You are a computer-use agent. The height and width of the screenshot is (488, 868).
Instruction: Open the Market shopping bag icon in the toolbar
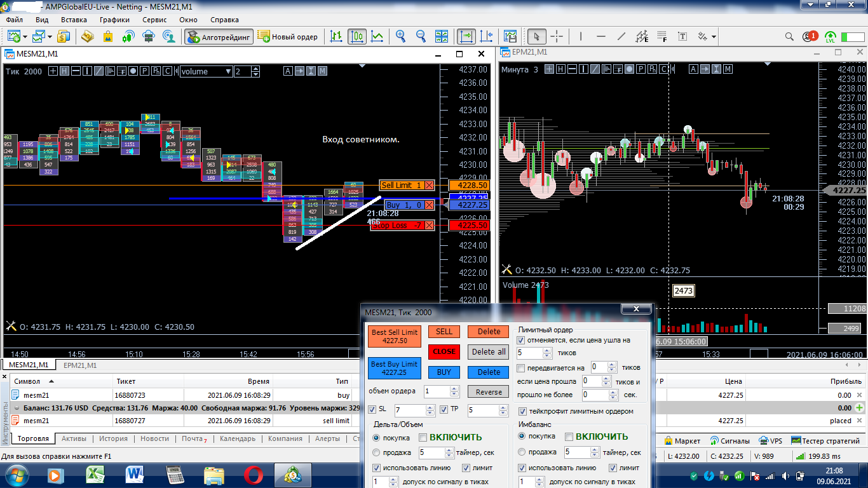tap(107, 36)
